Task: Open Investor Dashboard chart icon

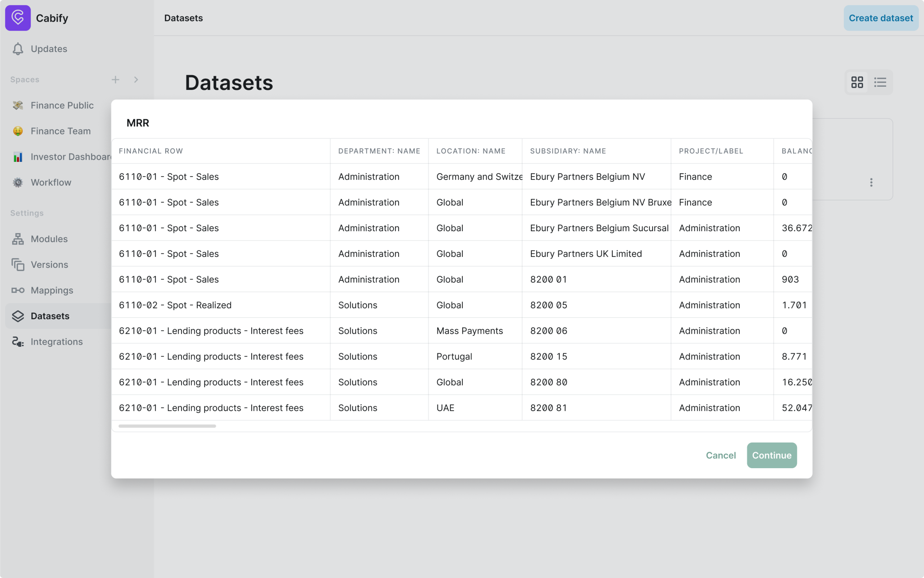Action: [x=18, y=157]
